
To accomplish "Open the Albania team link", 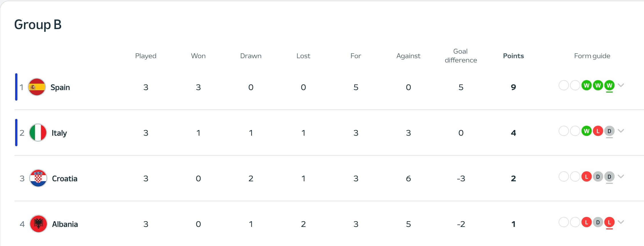I will 65,224.
